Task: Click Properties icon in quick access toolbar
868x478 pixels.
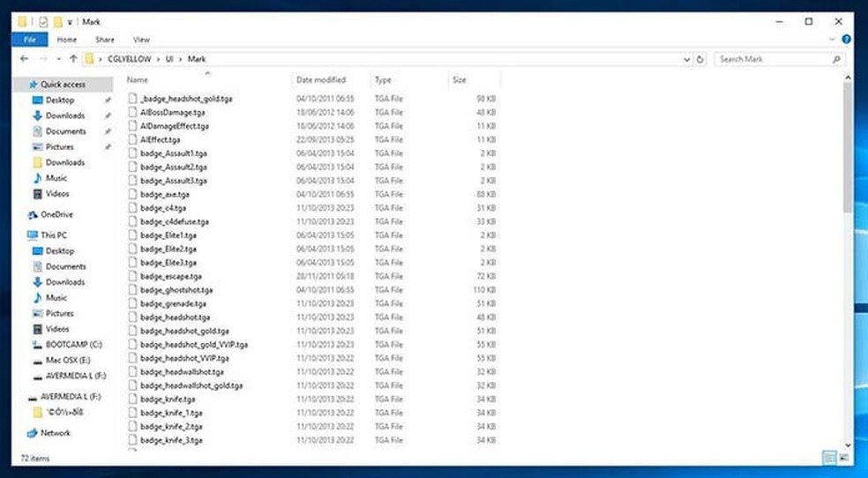Action: [44, 22]
